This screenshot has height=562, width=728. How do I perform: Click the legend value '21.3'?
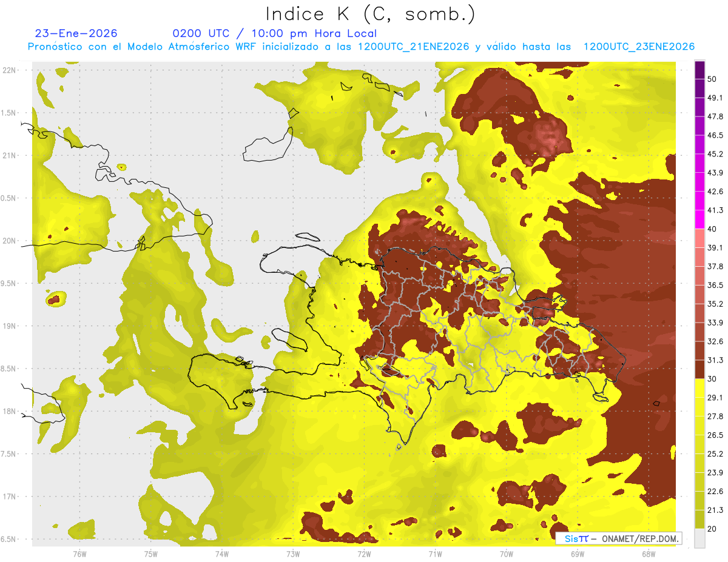(x=715, y=510)
